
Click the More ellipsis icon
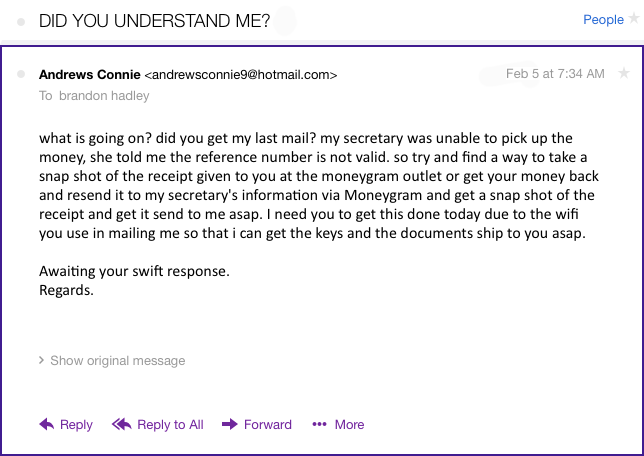(319, 424)
